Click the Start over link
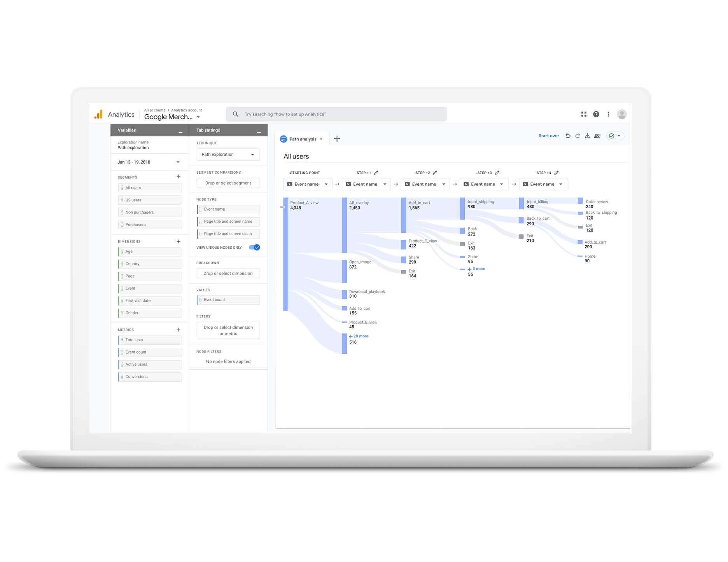728x562 pixels. pos(548,136)
